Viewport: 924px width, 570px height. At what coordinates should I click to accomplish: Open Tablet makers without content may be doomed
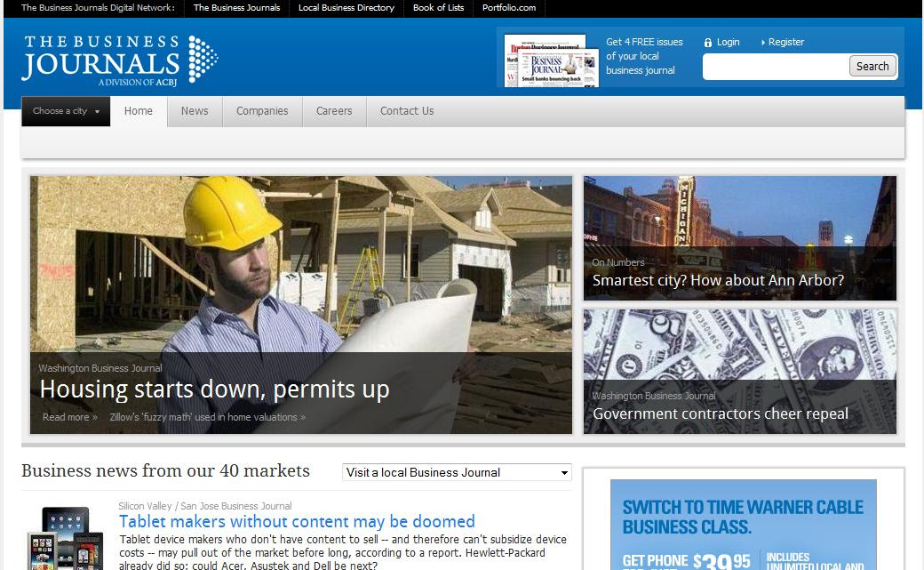(x=297, y=522)
